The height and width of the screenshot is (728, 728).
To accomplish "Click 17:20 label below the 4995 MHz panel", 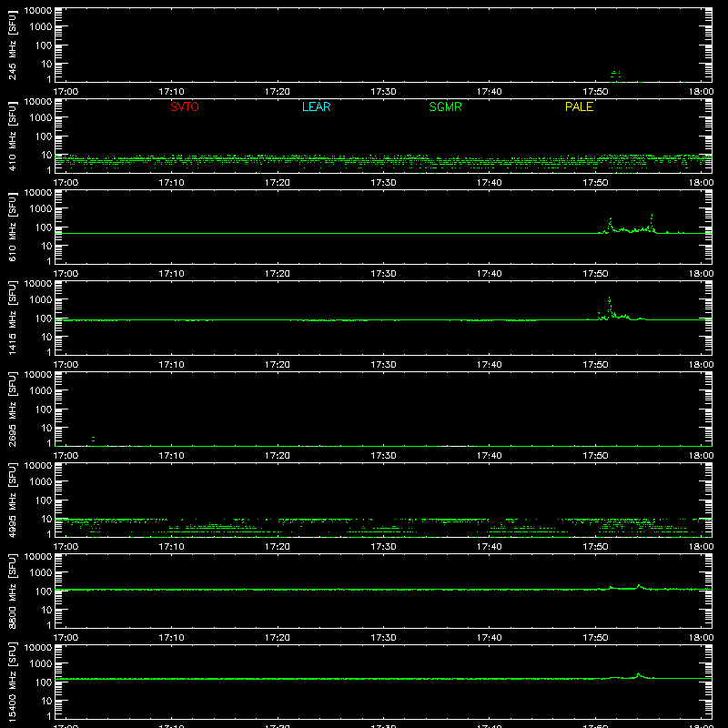I will (x=278, y=547).
